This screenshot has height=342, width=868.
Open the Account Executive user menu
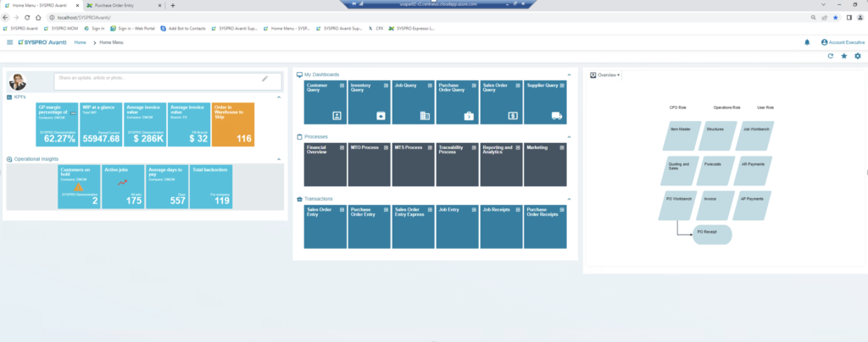(x=843, y=42)
